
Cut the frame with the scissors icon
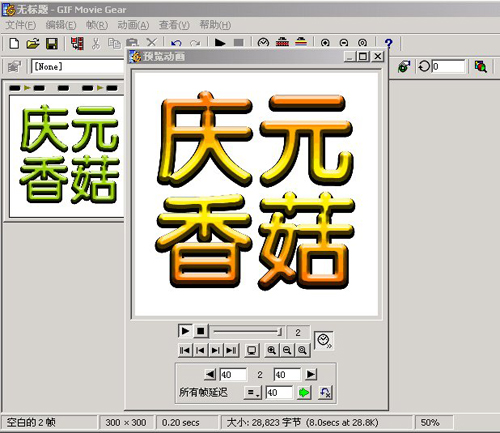tap(96, 43)
